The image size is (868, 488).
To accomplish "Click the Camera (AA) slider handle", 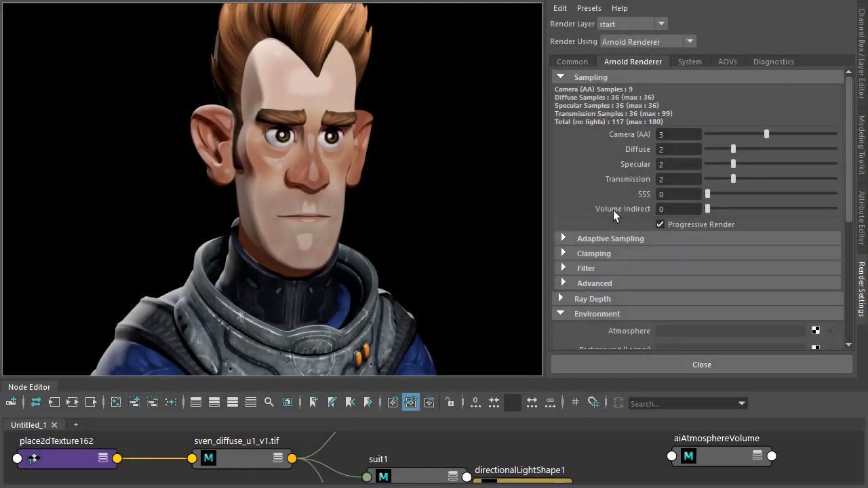I will (x=766, y=134).
